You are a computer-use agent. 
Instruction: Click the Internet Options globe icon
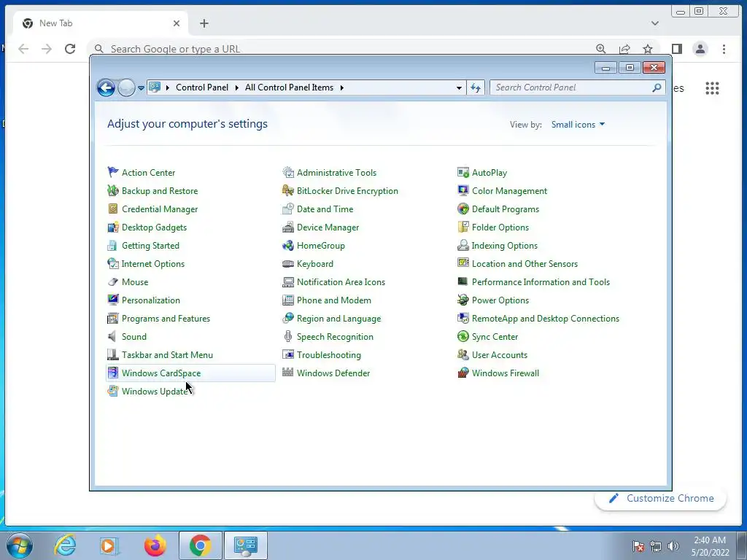113,264
